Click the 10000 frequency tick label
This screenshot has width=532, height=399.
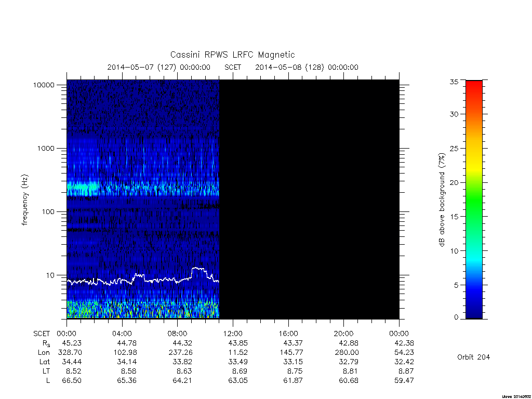[44, 85]
